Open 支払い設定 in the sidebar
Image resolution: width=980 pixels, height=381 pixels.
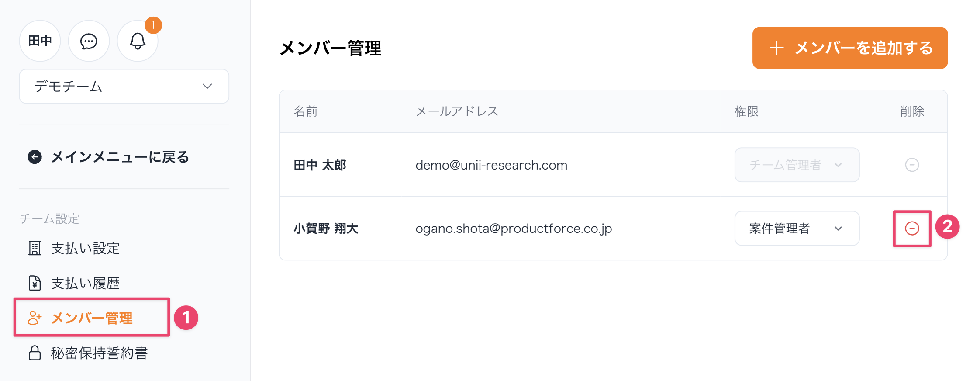tap(85, 248)
